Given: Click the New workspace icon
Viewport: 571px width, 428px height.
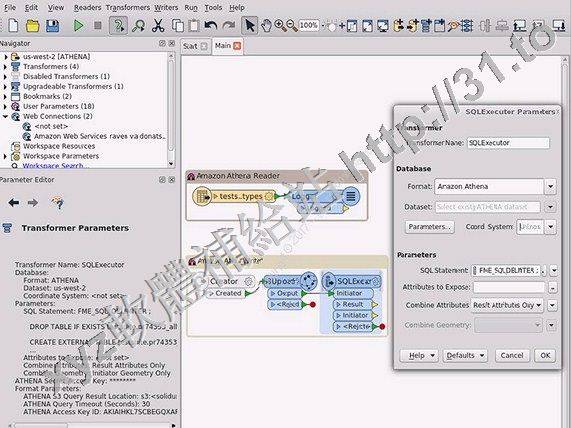Looking at the screenshot, I should [x=13, y=26].
